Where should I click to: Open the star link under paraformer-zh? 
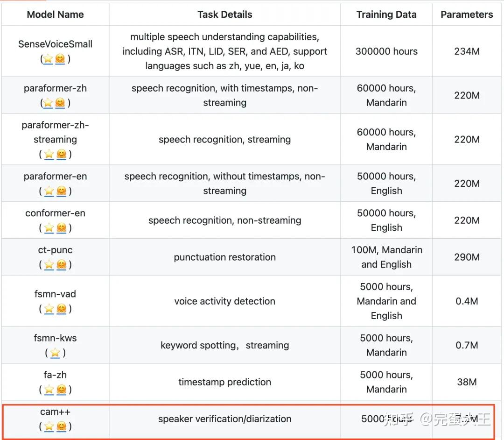(x=48, y=103)
